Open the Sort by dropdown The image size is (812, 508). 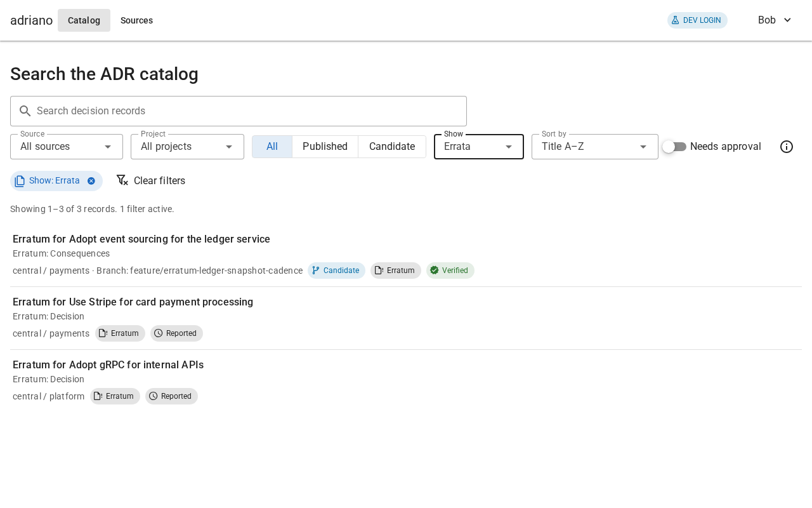coord(595,147)
